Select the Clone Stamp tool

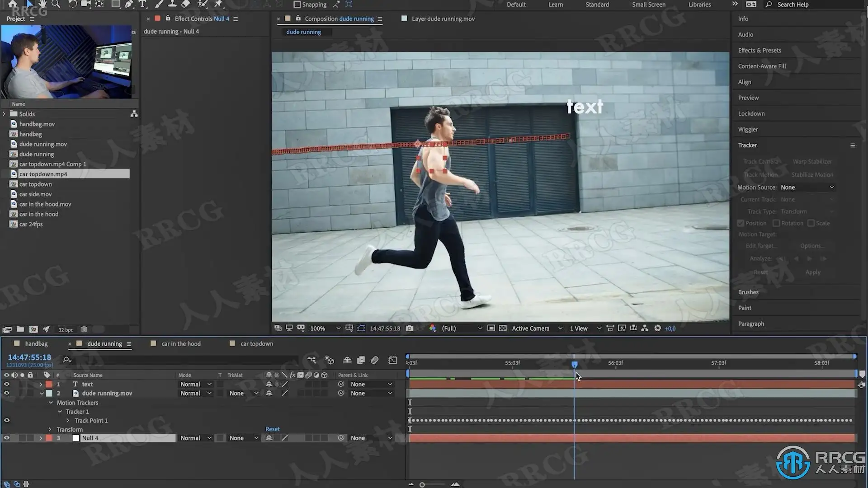tap(172, 4)
